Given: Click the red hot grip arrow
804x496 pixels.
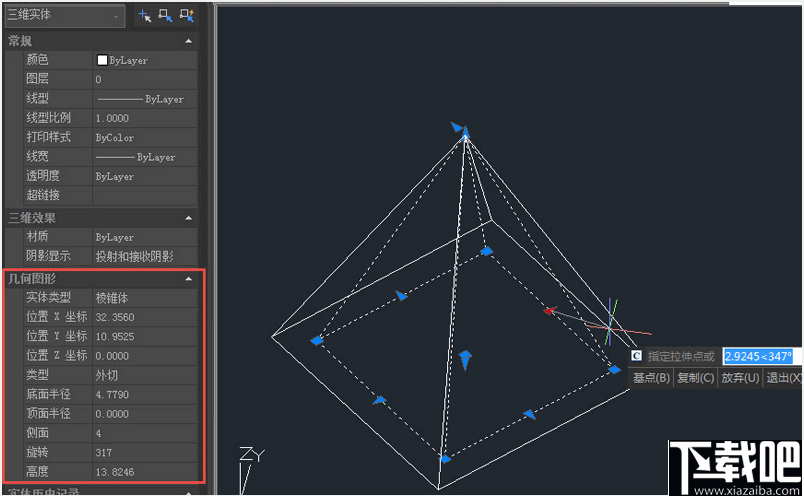Looking at the screenshot, I should pyautogui.click(x=550, y=311).
